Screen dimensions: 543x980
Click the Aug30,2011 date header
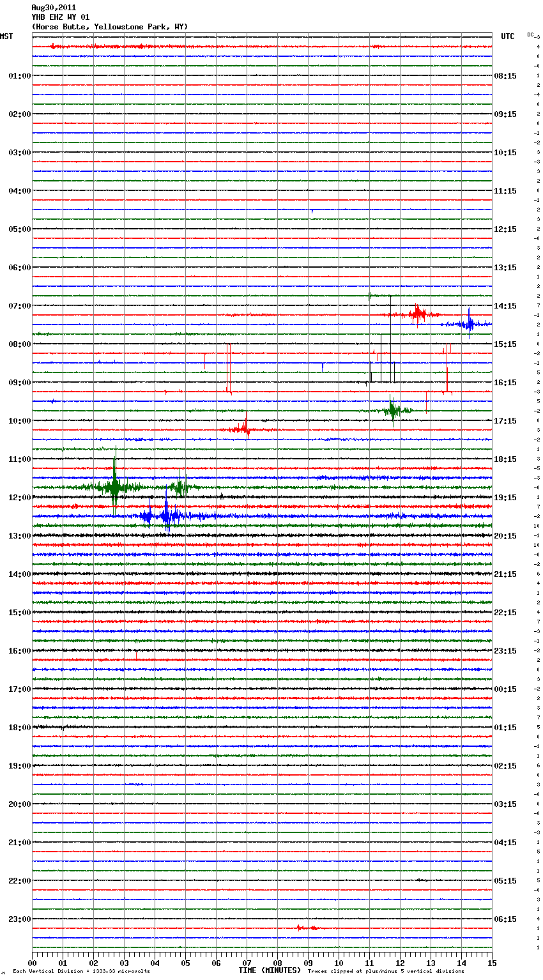coord(54,8)
